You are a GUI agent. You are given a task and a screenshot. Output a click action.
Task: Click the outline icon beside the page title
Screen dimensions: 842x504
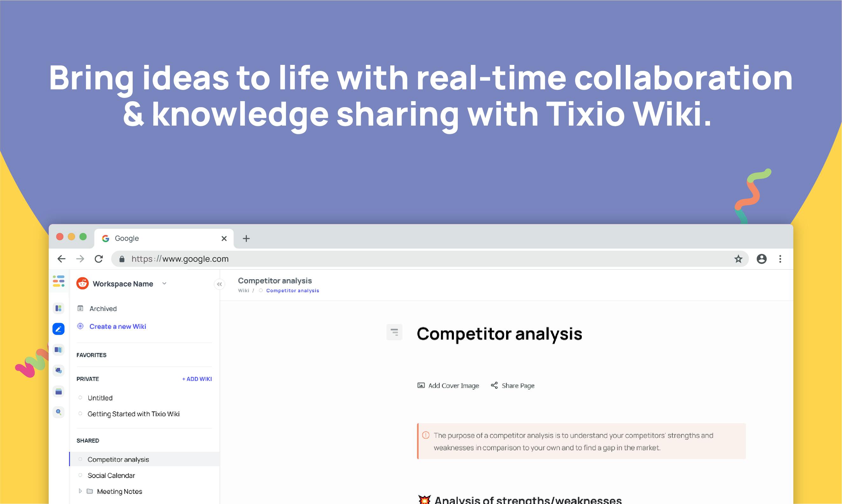(x=394, y=332)
